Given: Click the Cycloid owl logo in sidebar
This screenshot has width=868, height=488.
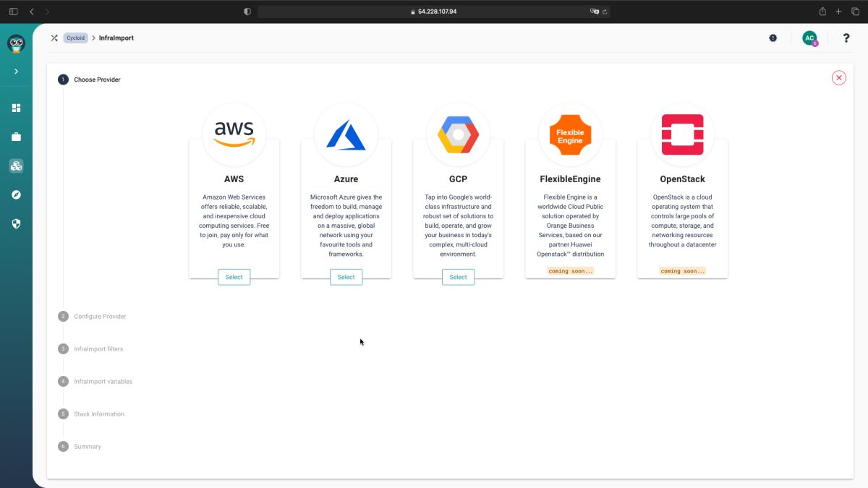Looking at the screenshot, I should 16,43.
